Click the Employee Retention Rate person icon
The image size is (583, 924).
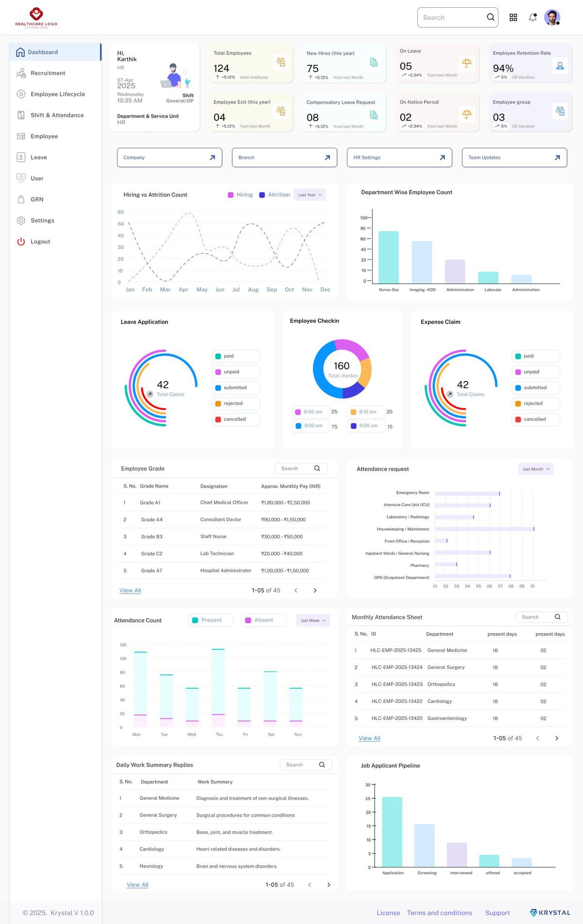560,66
